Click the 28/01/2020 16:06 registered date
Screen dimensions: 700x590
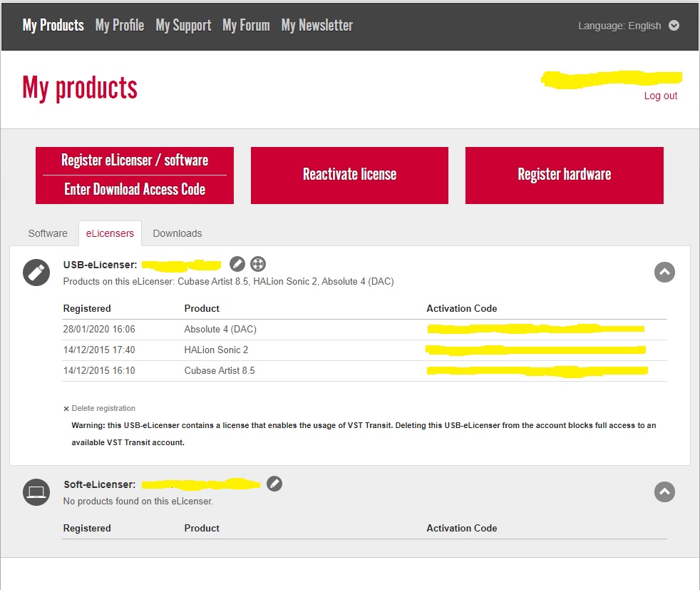pyautogui.click(x=99, y=330)
